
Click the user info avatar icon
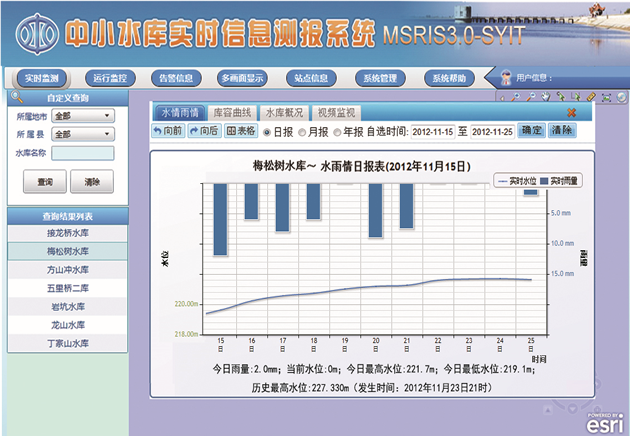(506, 78)
